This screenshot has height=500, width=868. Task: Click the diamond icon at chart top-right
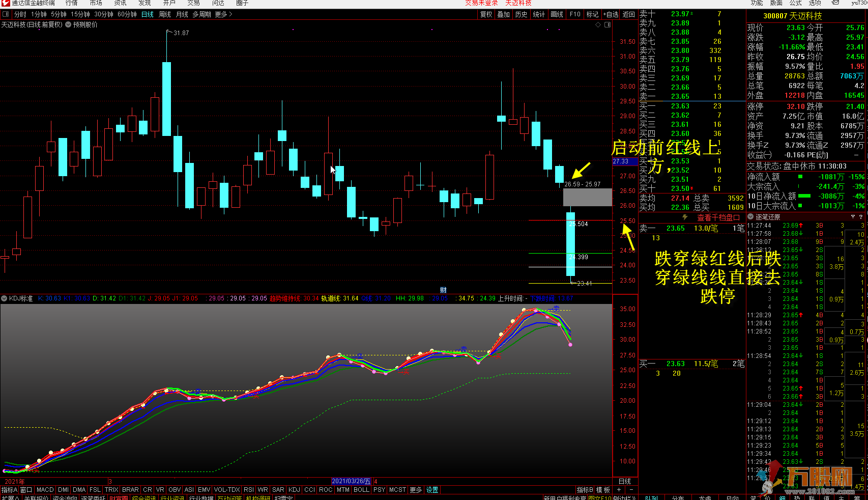tap(598, 24)
